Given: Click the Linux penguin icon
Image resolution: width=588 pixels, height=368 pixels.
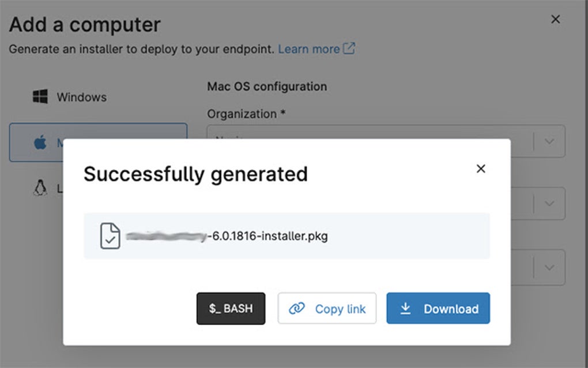Looking at the screenshot, I should pyautogui.click(x=40, y=187).
